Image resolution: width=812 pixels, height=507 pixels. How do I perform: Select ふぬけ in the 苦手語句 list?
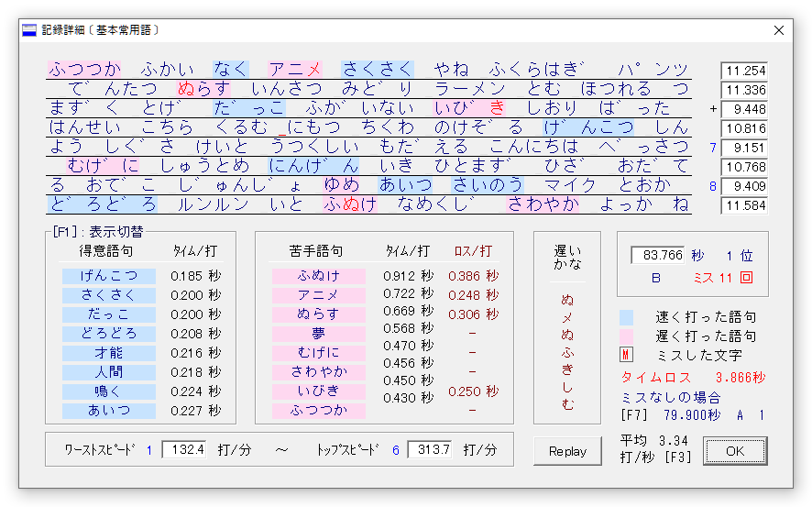(x=319, y=276)
